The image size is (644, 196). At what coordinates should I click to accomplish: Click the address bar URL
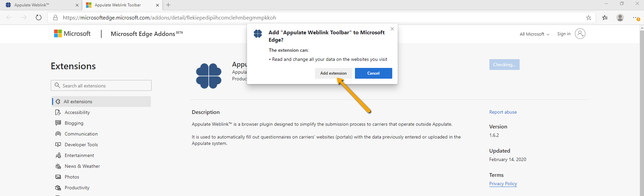[x=169, y=17]
